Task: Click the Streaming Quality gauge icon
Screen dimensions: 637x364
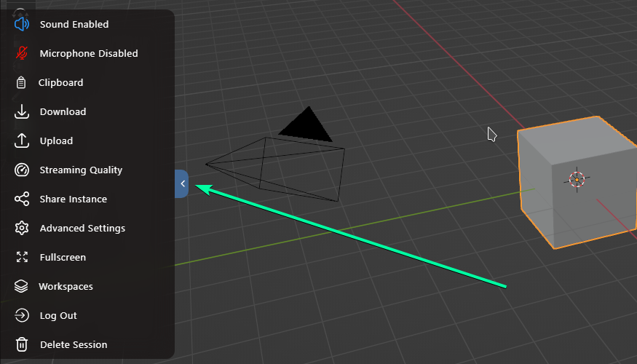Action: click(22, 170)
